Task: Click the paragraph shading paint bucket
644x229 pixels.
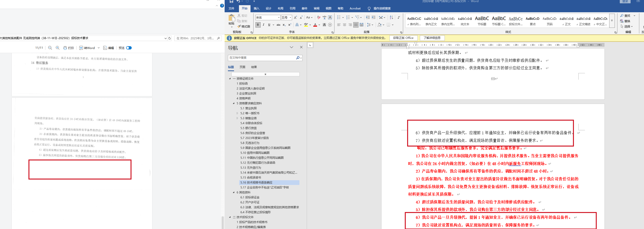Action: point(379,25)
